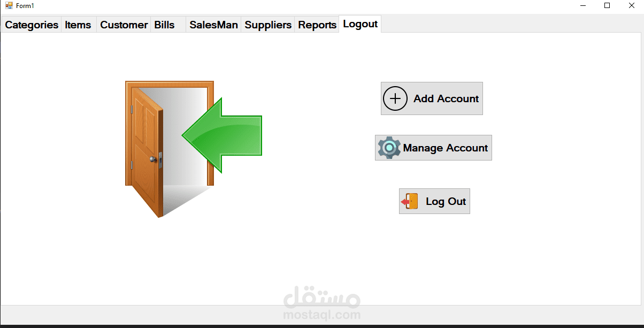The width and height of the screenshot is (644, 328).
Task: Click the Log Out button text
Action: (446, 202)
